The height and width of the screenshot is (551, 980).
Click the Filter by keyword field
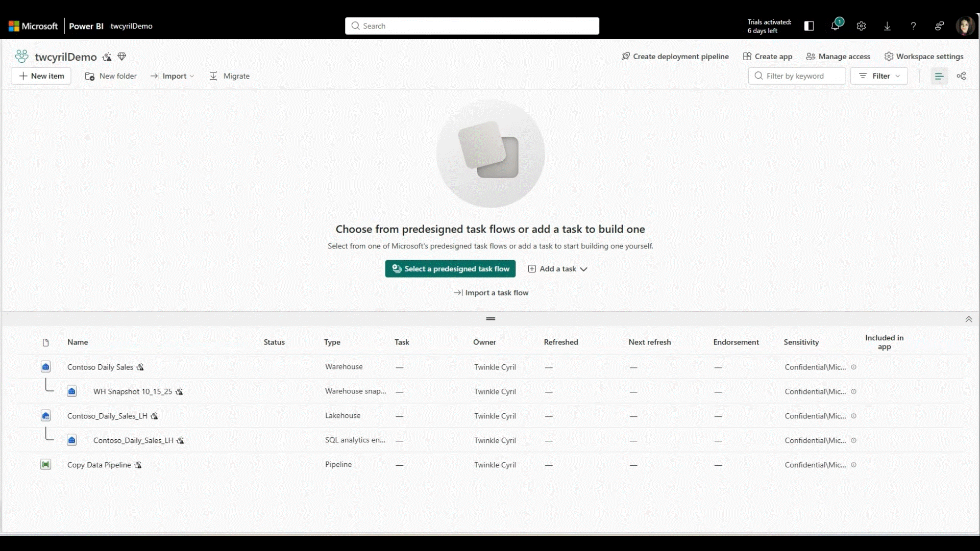(796, 76)
